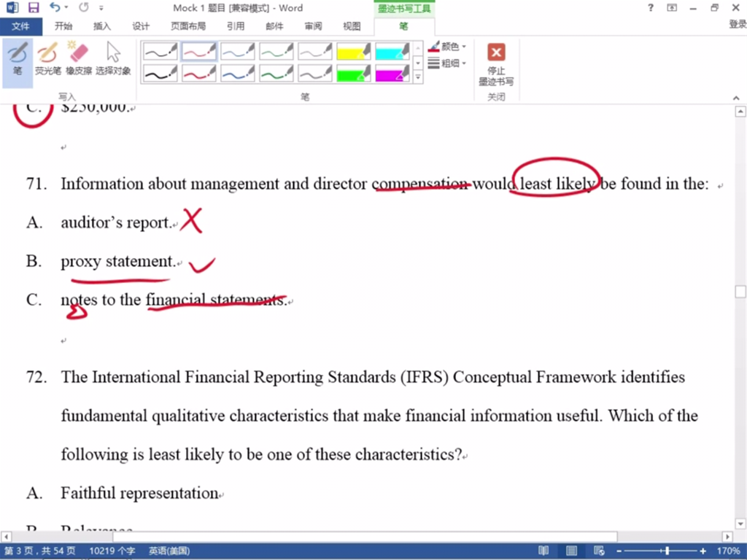
Task: Click the zoom slider in status bar
Action: tap(667, 551)
